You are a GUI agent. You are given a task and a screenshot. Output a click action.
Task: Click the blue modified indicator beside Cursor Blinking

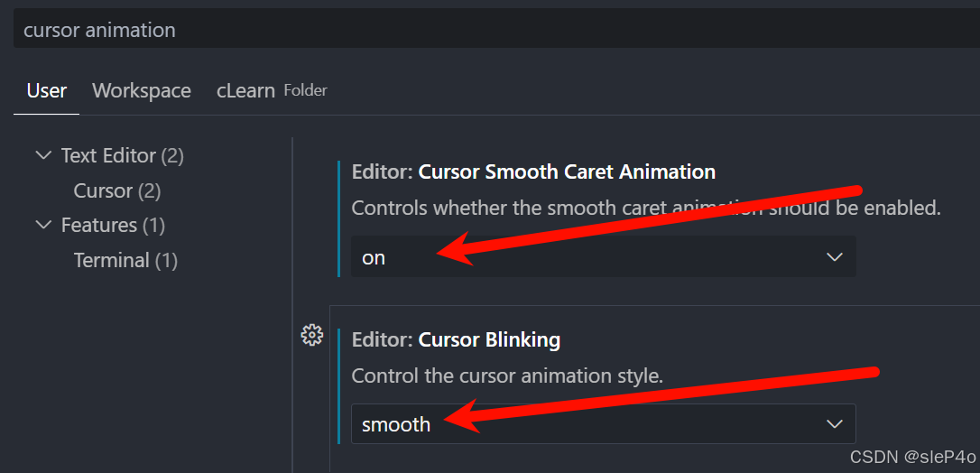click(338, 386)
